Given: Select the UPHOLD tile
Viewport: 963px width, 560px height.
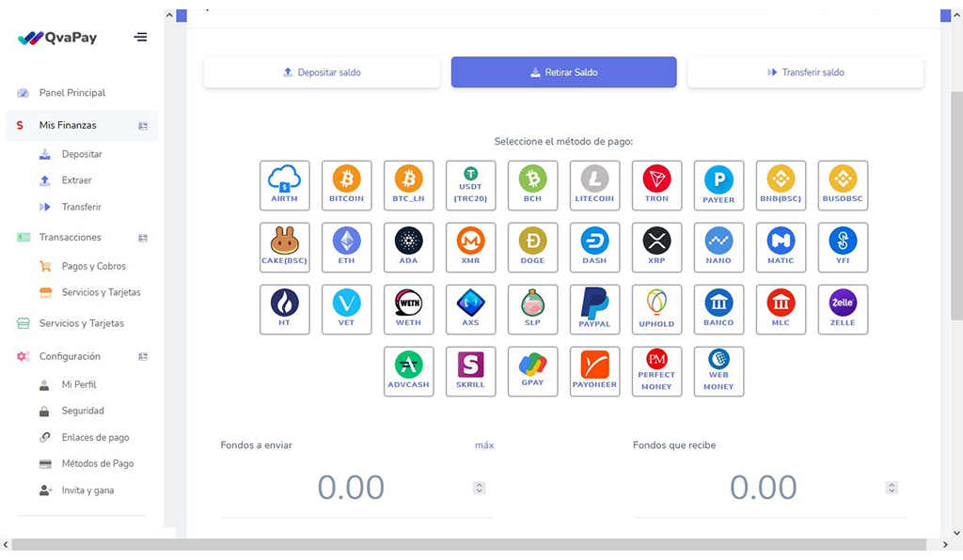Looking at the screenshot, I should point(656,309).
